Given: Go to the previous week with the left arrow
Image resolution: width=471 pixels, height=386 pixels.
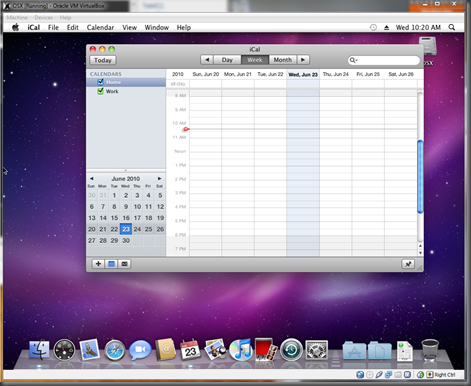Looking at the screenshot, I should 207,60.
